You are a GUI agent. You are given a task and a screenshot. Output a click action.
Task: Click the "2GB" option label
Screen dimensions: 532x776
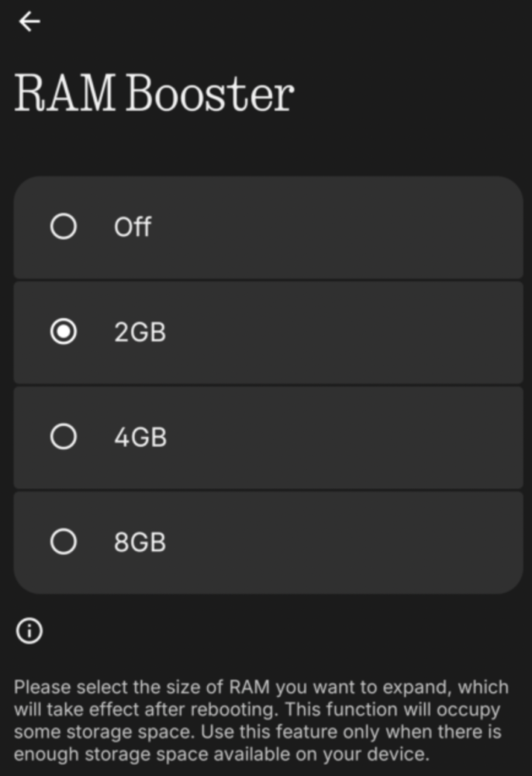pos(140,332)
